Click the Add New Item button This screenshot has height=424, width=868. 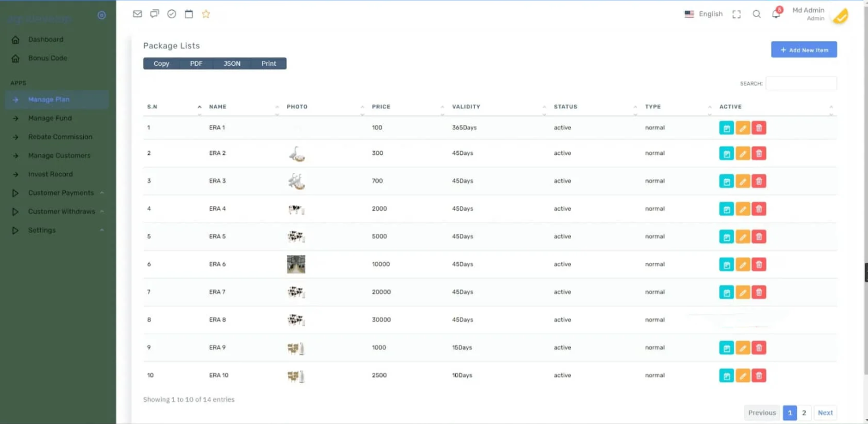(x=803, y=50)
